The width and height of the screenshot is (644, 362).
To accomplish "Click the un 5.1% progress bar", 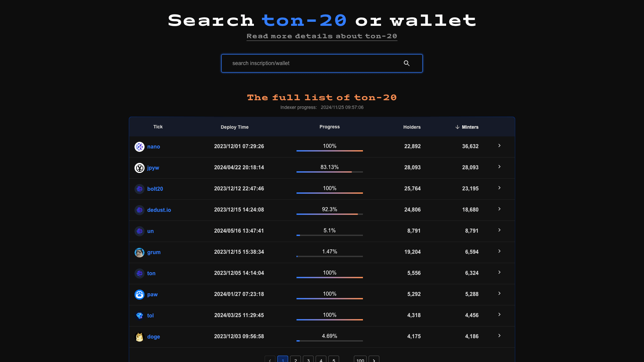I will coord(330,235).
